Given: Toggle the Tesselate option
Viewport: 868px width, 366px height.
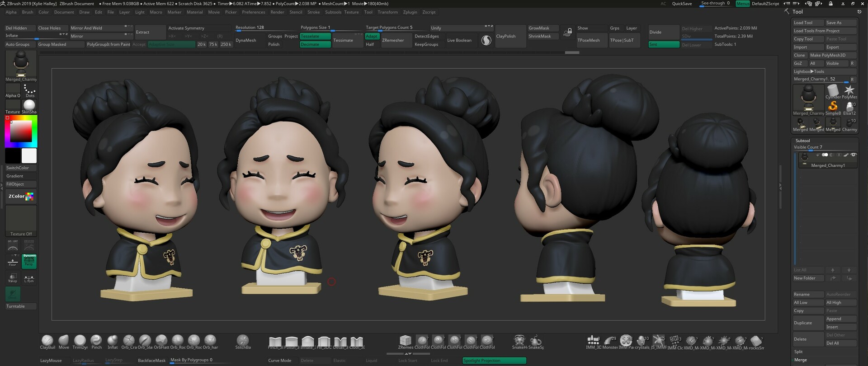Looking at the screenshot, I should point(315,36).
